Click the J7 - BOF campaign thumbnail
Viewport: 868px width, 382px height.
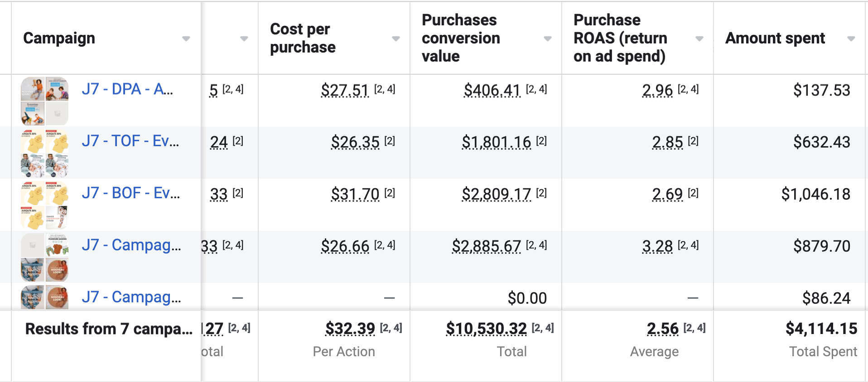pos(44,205)
